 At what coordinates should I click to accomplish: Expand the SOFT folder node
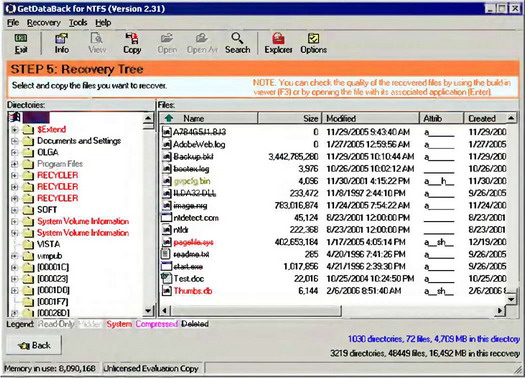[14, 210]
